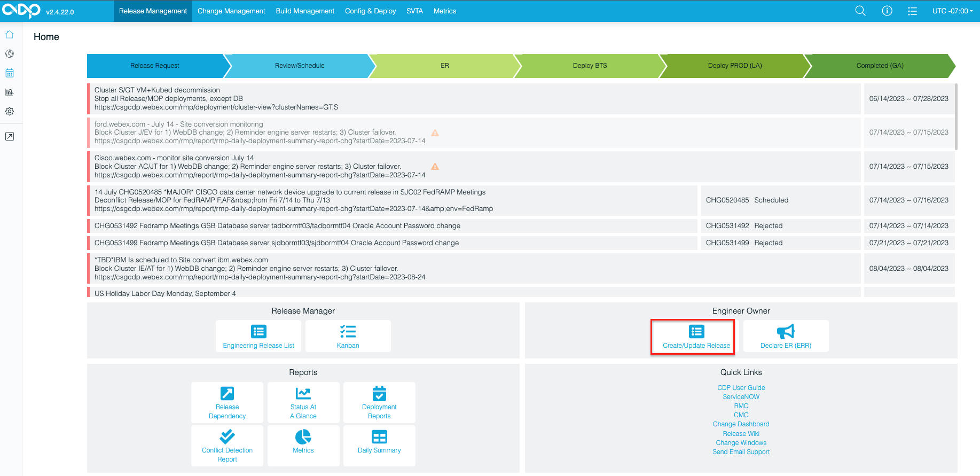Viewport: 980px width, 476px height.
Task: Open the calendar icon in left sidebar
Action: [x=10, y=73]
